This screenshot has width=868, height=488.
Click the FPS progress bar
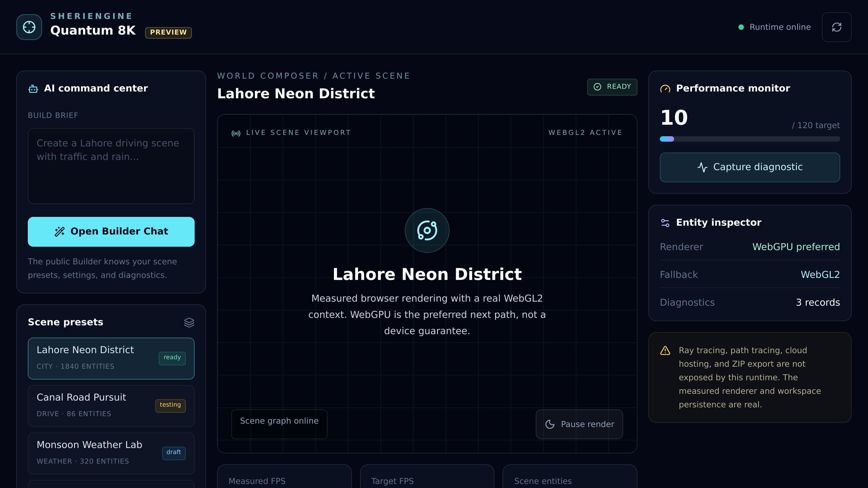pyautogui.click(x=750, y=139)
